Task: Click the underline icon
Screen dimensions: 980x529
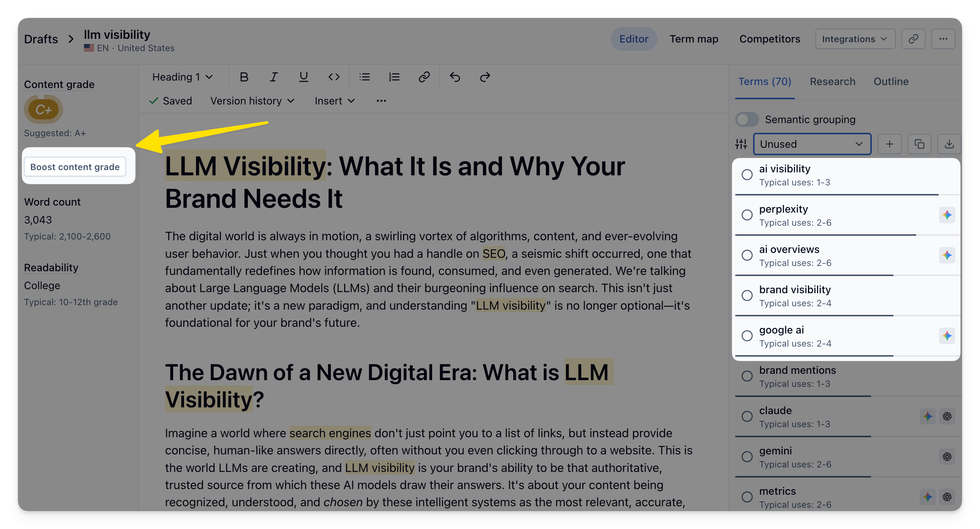Action: coord(303,77)
